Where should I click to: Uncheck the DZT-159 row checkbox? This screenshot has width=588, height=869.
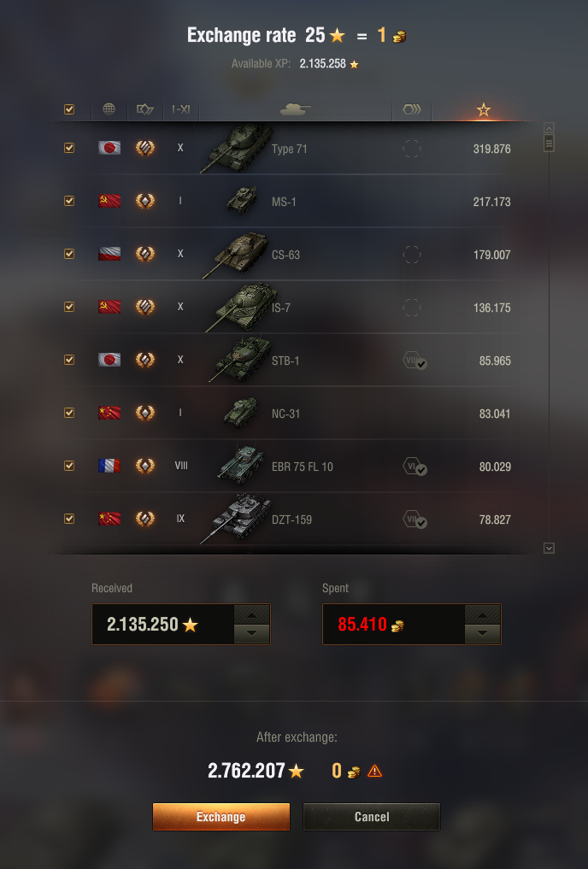69,519
